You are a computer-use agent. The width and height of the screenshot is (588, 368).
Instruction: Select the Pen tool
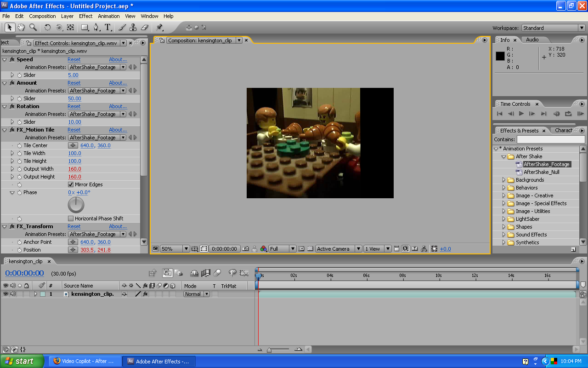pos(96,27)
